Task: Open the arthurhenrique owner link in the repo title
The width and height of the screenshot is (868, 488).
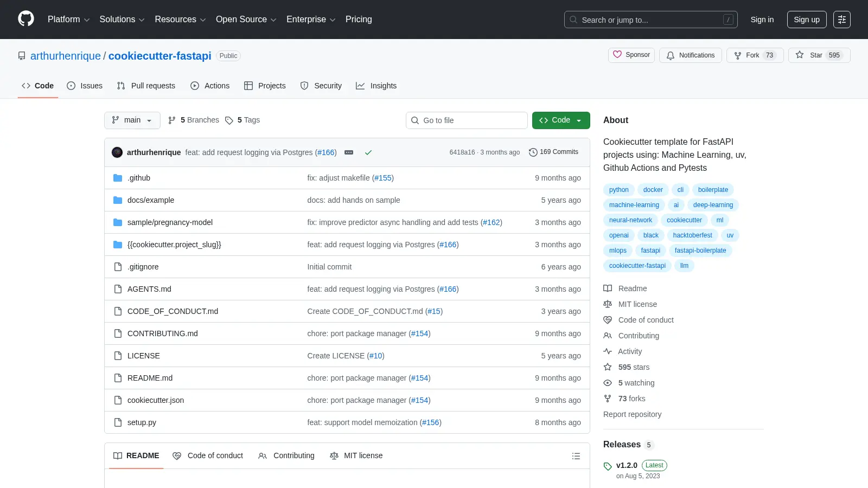Action: 66,56
